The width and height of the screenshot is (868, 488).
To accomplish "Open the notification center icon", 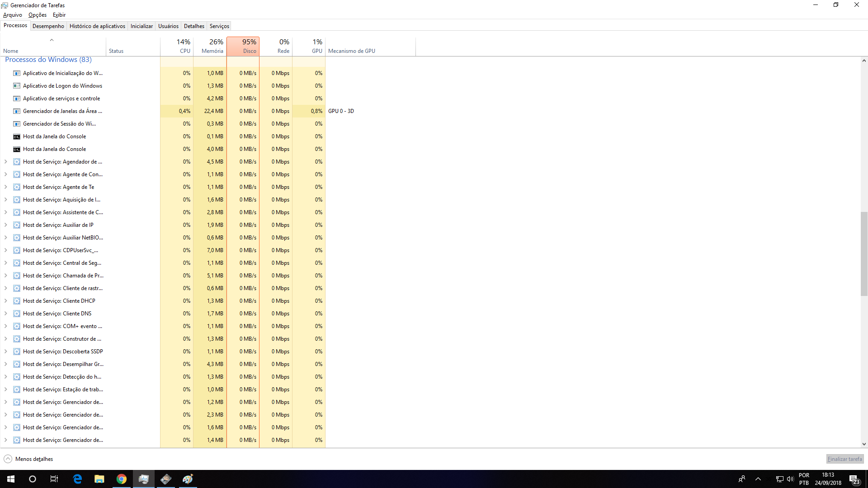I will [x=854, y=479].
